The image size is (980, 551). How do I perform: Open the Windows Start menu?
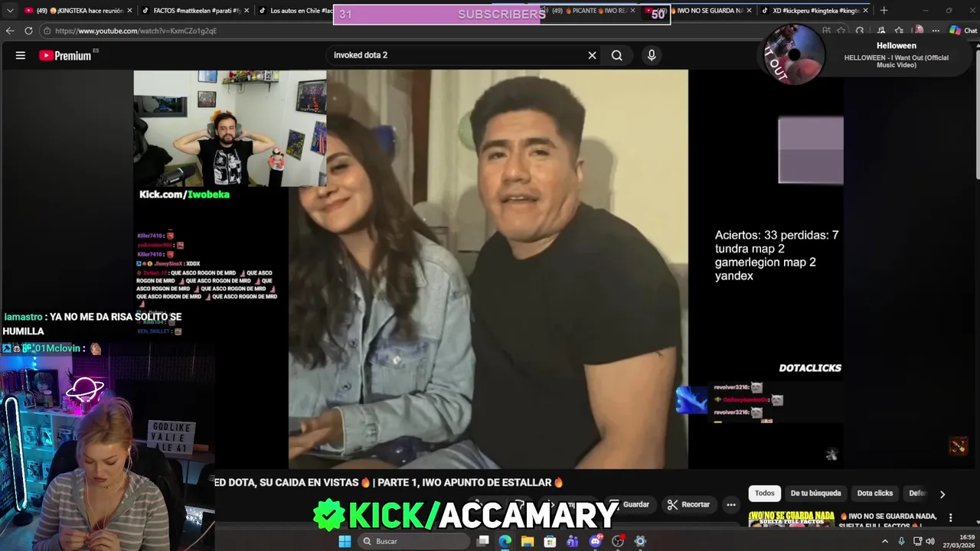[x=345, y=541]
